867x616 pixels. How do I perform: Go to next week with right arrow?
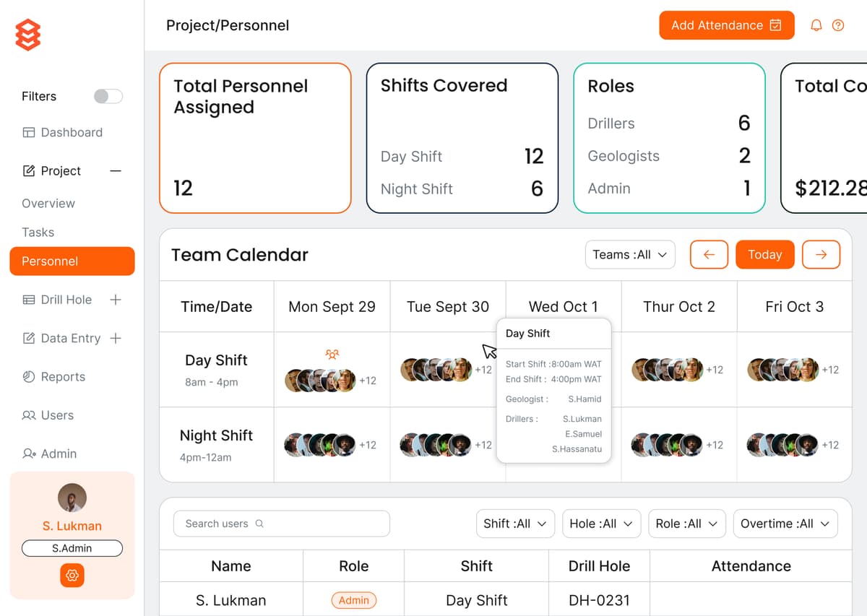(x=821, y=254)
